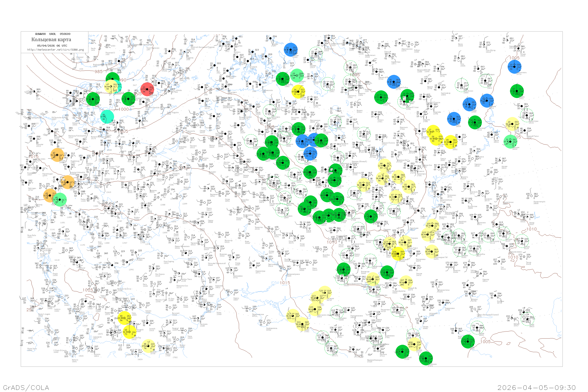This screenshot has width=588, height=392.
Task: Click the Кольцевая карта map title
Action: click(x=51, y=40)
